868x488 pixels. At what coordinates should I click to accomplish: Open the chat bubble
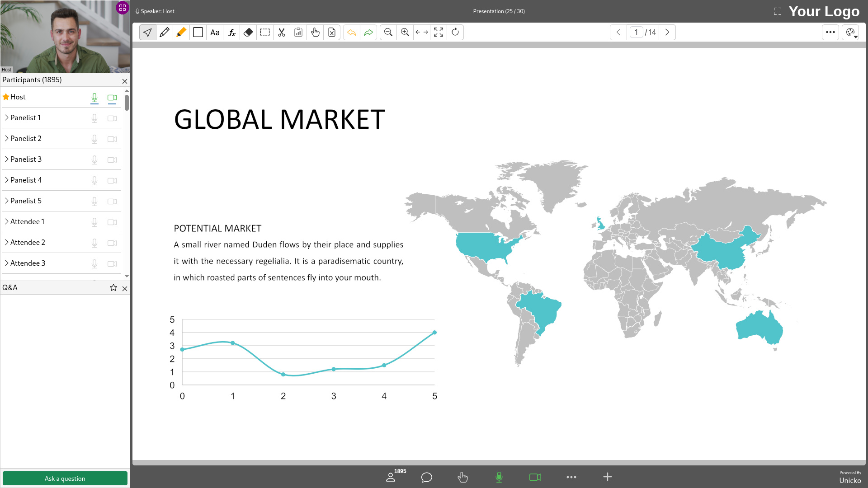coord(427,477)
